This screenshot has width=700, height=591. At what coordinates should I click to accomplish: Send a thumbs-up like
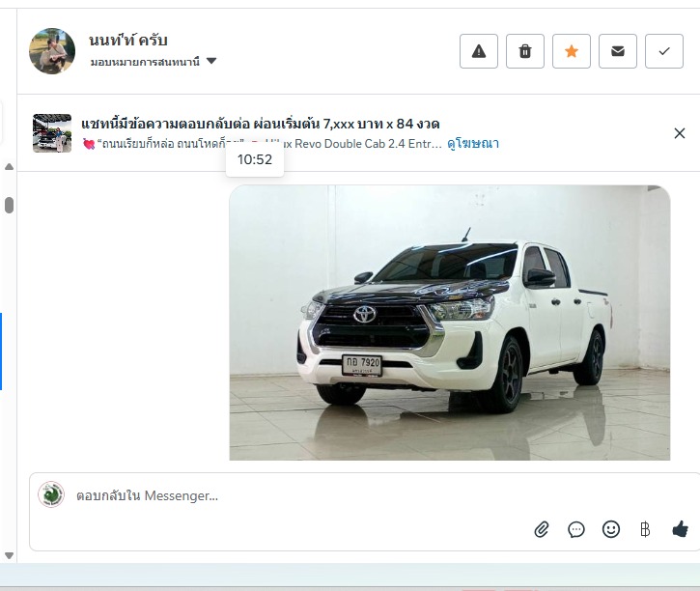(680, 530)
